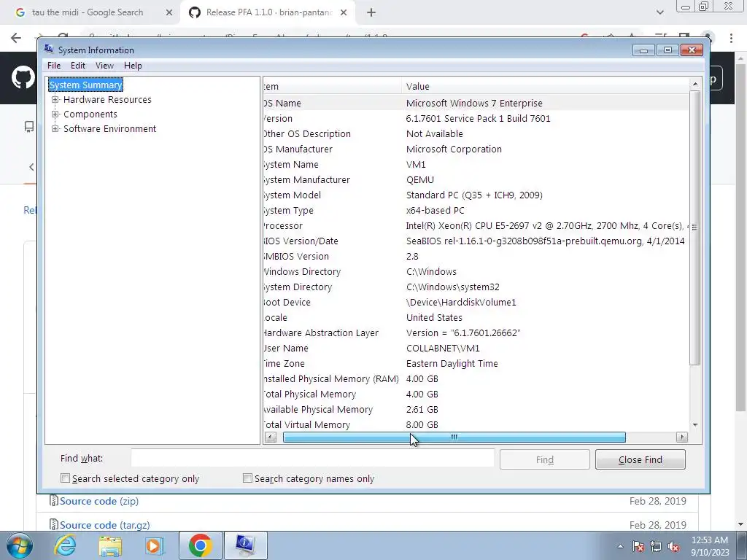The height and width of the screenshot is (560, 747).
Task: Click the horizontal scrollbar thumb
Action: [454, 437]
